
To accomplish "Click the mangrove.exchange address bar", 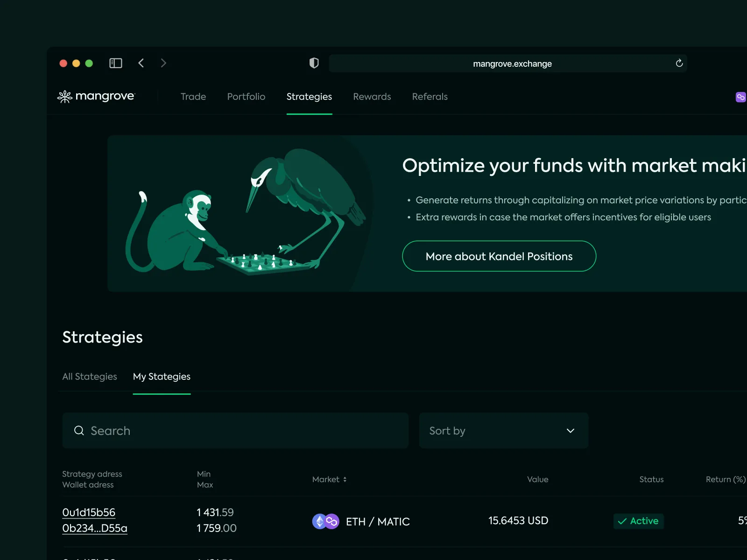I will tap(508, 63).
